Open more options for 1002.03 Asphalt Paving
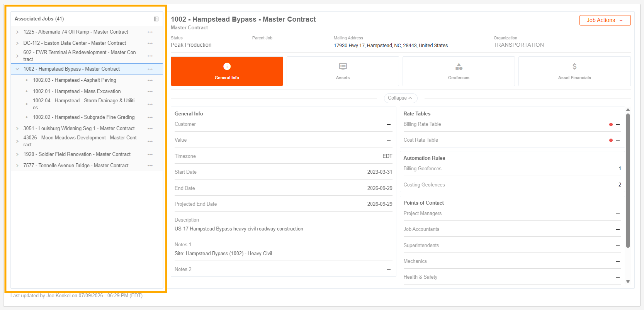 [150, 80]
